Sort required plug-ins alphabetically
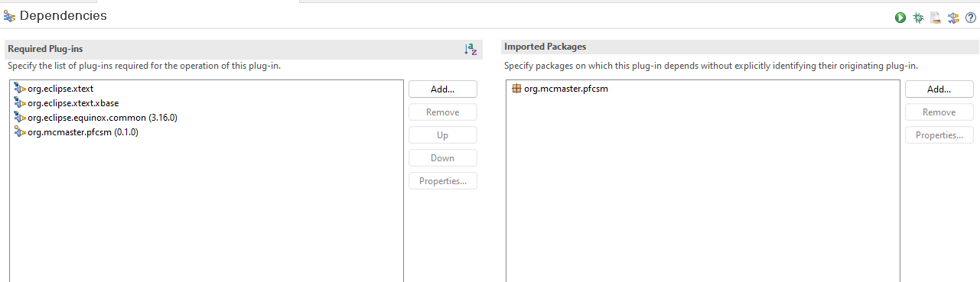Image resolution: width=980 pixels, height=282 pixels. point(470,49)
